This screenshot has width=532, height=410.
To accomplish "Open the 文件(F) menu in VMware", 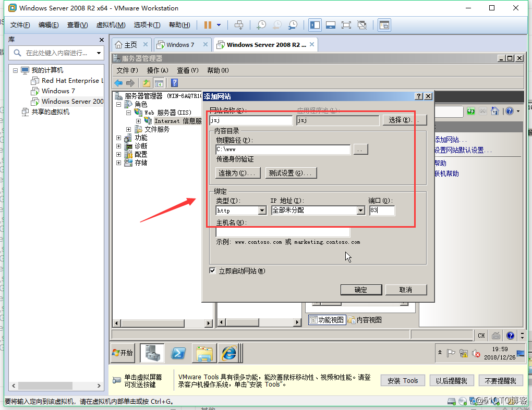I will coord(20,25).
